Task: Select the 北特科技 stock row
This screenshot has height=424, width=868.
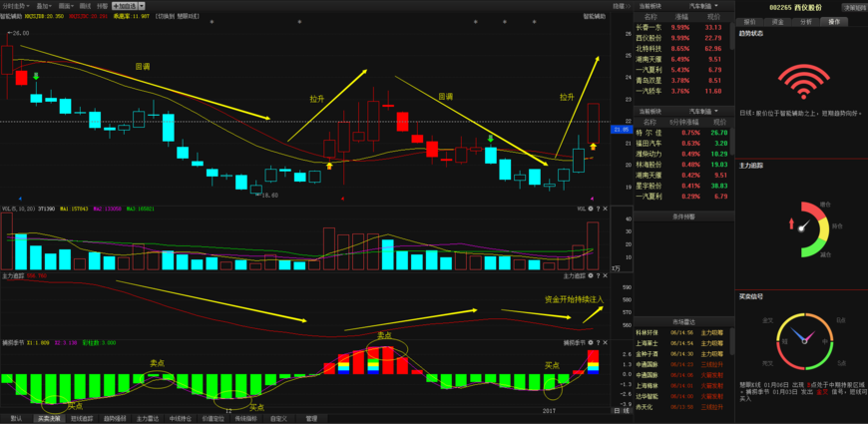Action: pos(683,48)
